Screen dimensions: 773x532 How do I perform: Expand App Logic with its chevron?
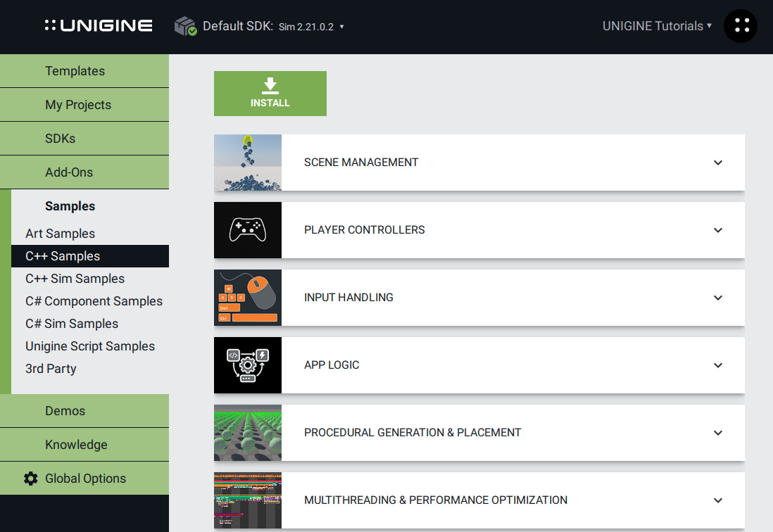point(718,365)
